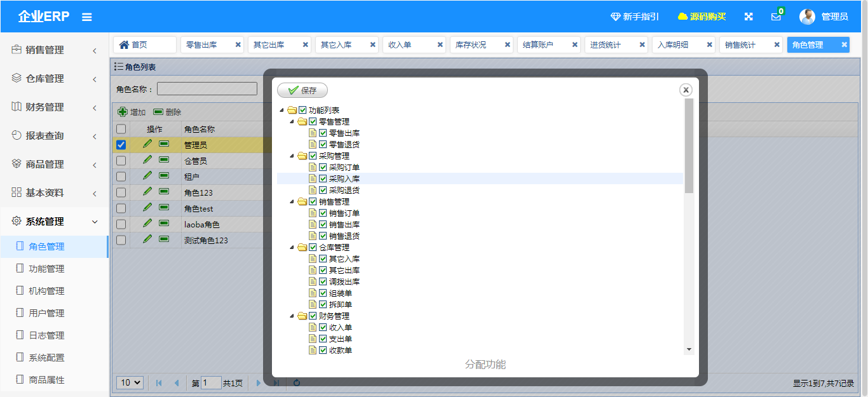Click the function tree vertical scrollbar

pos(689,146)
